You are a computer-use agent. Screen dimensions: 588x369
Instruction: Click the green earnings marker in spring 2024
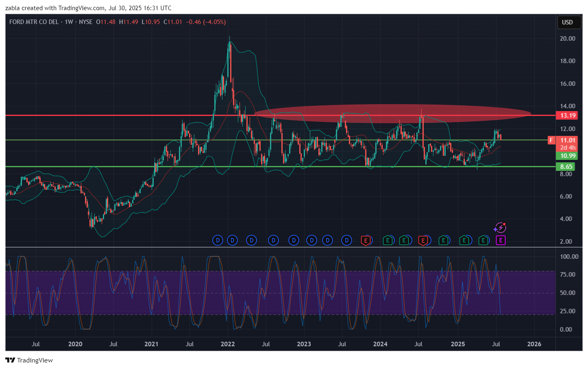click(x=404, y=240)
